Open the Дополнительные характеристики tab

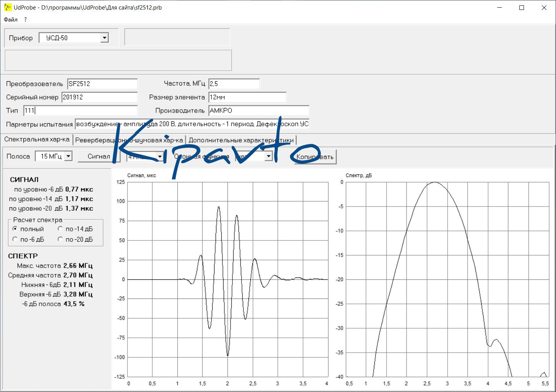tap(241, 140)
